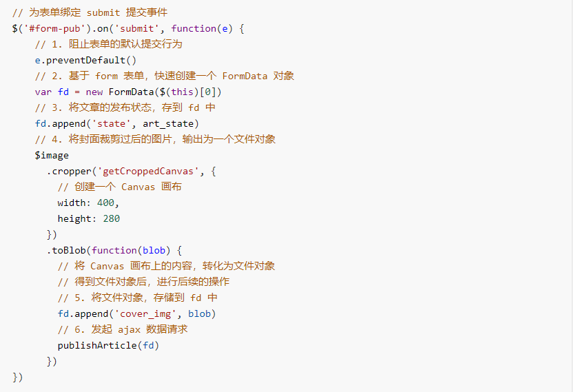This screenshot has width=576, height=392.
Task: Click the comment 将文件对象，存储到 fd 中
Action: point(138,298)
